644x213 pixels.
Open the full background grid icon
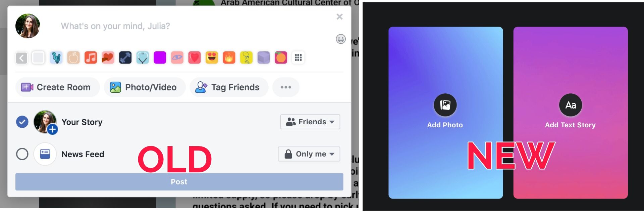click(298, 58)
